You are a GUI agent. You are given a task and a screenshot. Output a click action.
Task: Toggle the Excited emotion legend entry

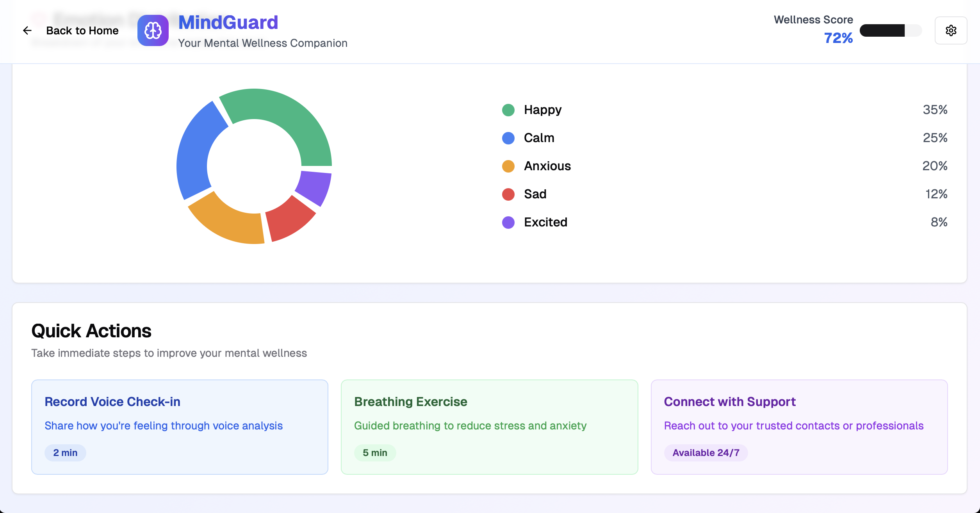click(545, 222)
